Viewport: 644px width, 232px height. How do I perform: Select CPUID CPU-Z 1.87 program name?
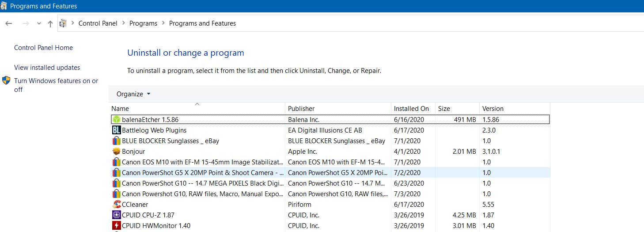(148, 215)
